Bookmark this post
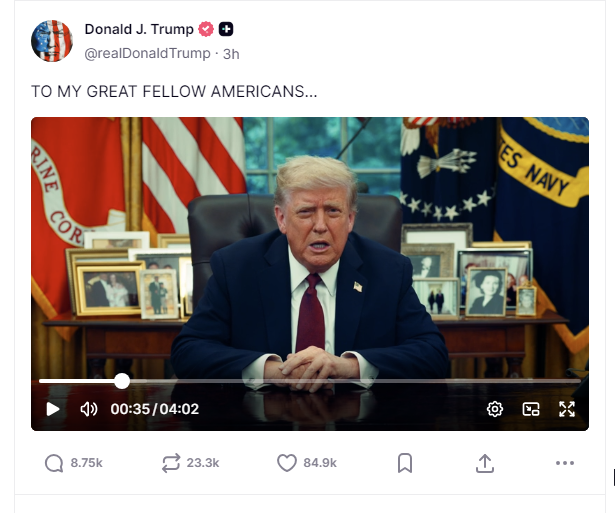Viewport: 615px width, 513px height. coord(405,463)
